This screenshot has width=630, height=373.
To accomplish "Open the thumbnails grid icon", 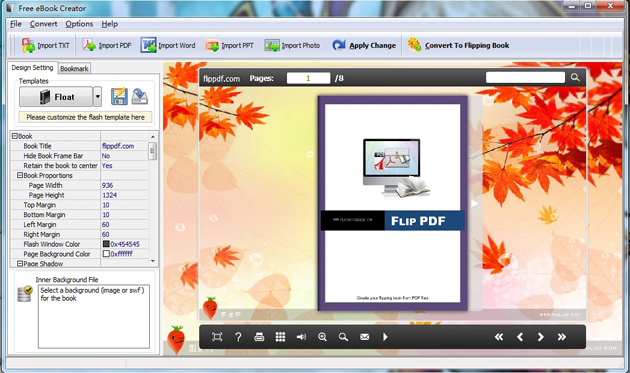I will (280, 337).
